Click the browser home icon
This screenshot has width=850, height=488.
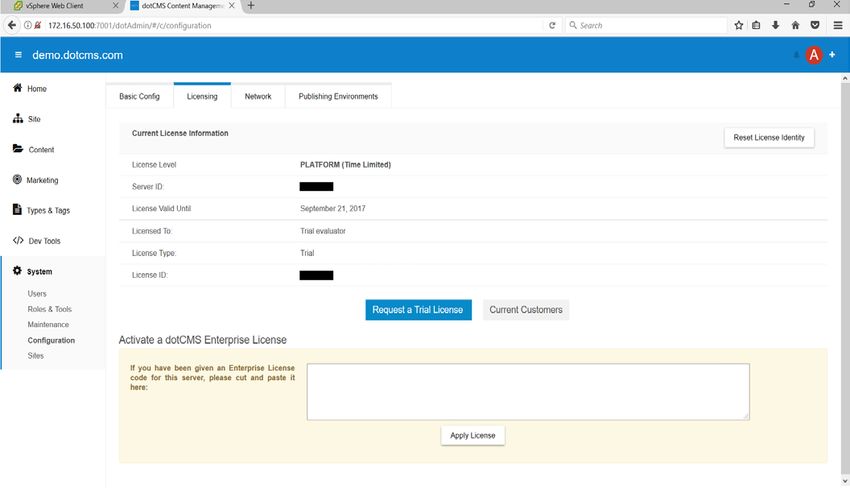pos(795,25)
